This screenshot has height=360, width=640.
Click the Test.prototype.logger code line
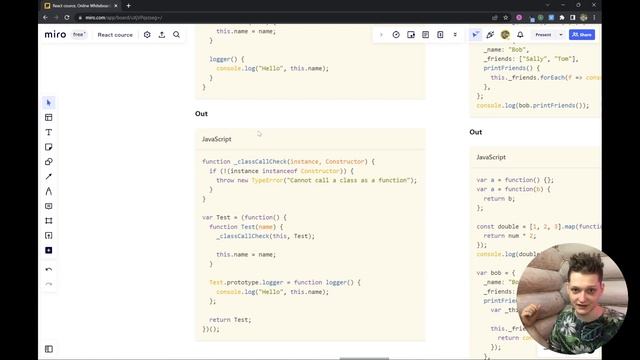pyautogui.click(x=285, y=282)
